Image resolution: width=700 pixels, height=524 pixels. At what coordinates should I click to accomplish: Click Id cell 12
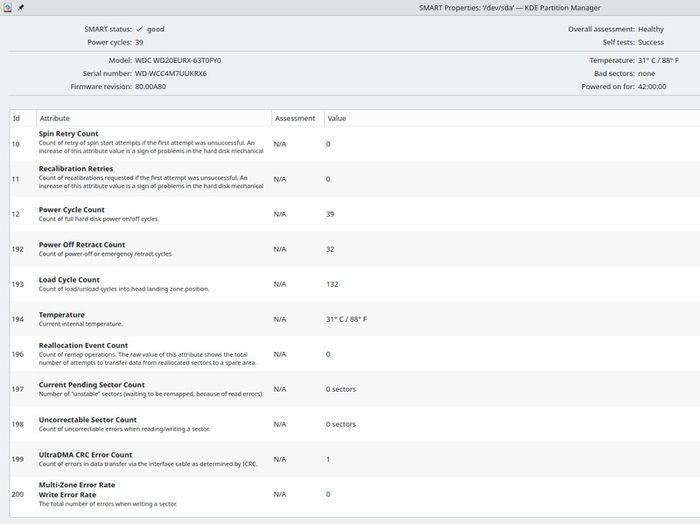[16, 214]
